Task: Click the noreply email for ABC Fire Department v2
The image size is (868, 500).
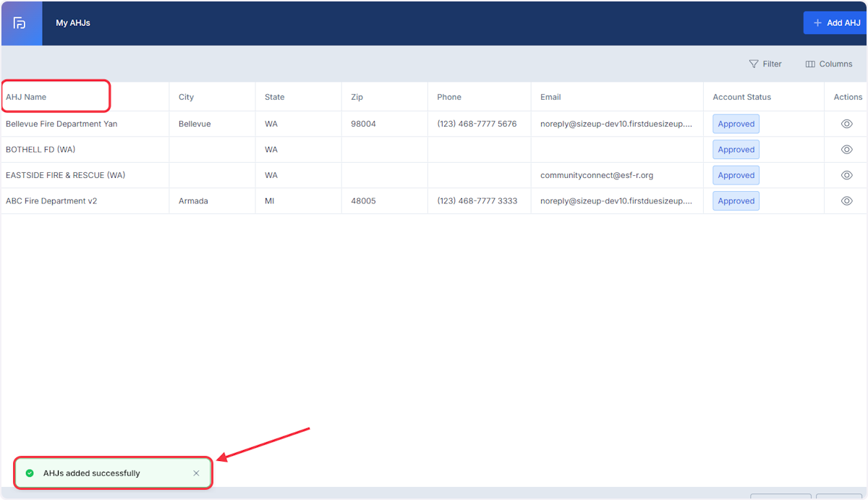Action: click(616, 201)
